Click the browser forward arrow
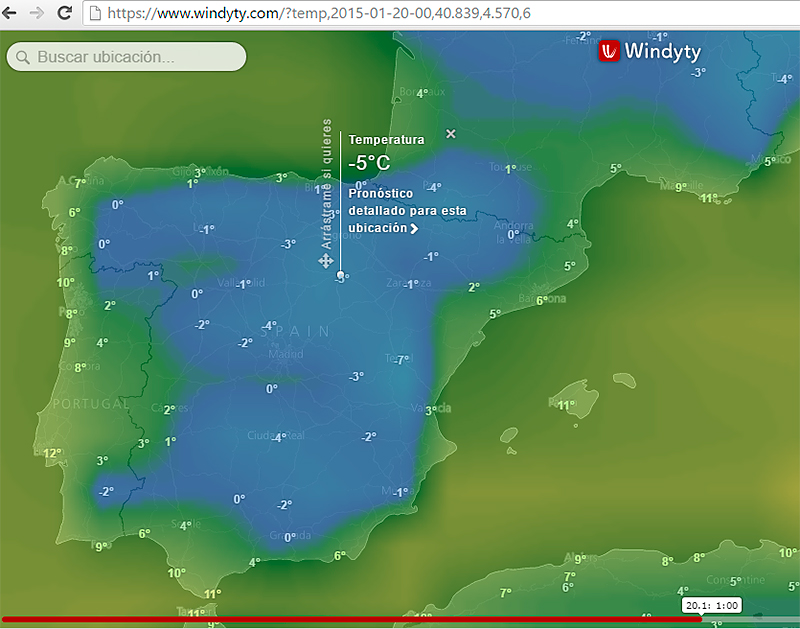Image resolution: width=800 pixels, height=629 pixels. coord(38,14)
